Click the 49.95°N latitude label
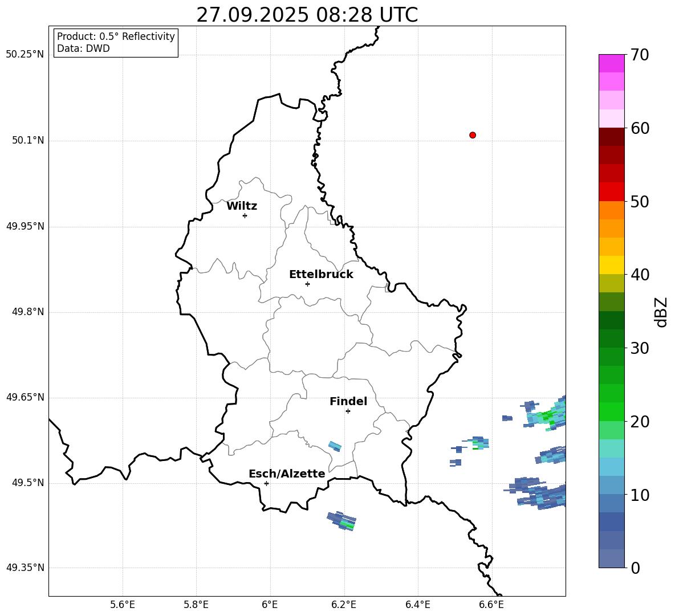This screenshot has width=675, height=616. pyautogui.click(x=25, y=226)
